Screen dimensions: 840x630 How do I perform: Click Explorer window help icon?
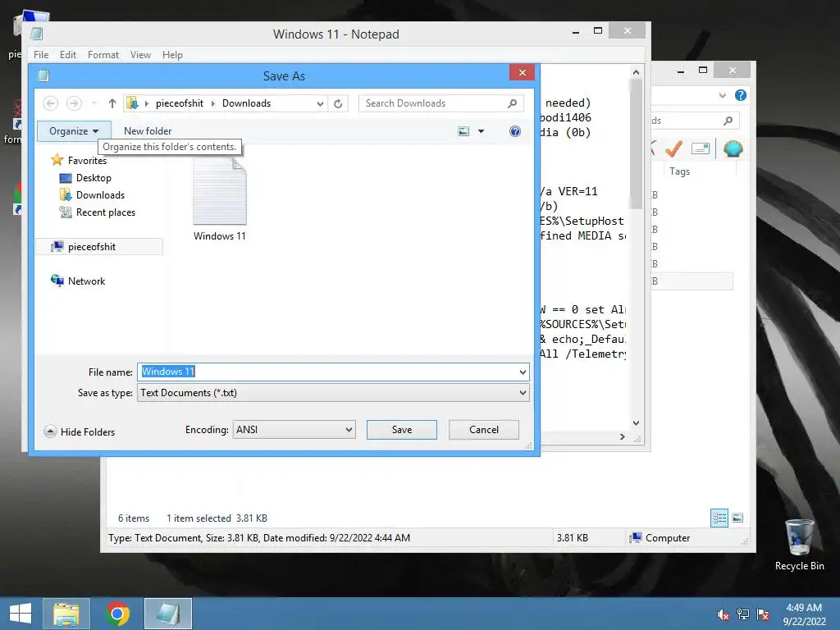[x=741, y=95]
